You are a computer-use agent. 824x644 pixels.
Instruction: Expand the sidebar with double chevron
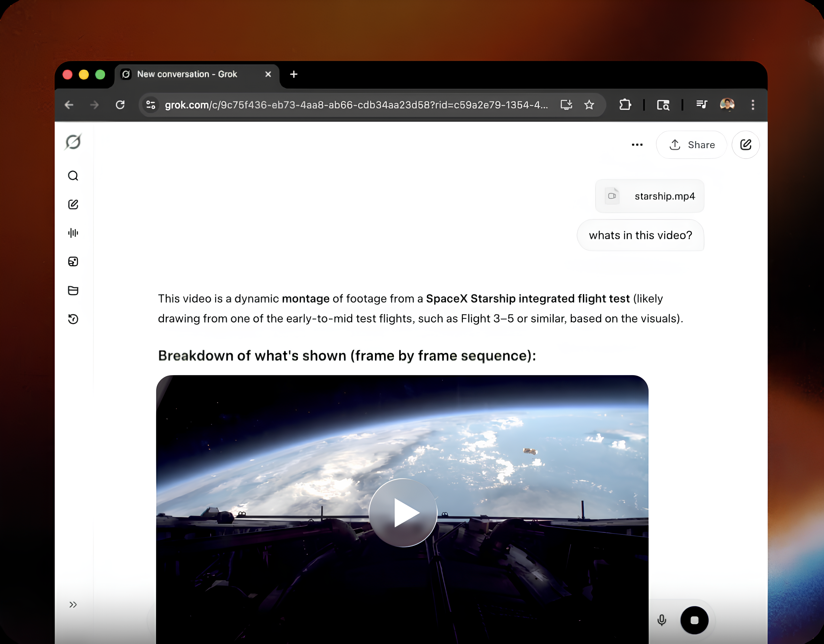click(x=73, y=605)
